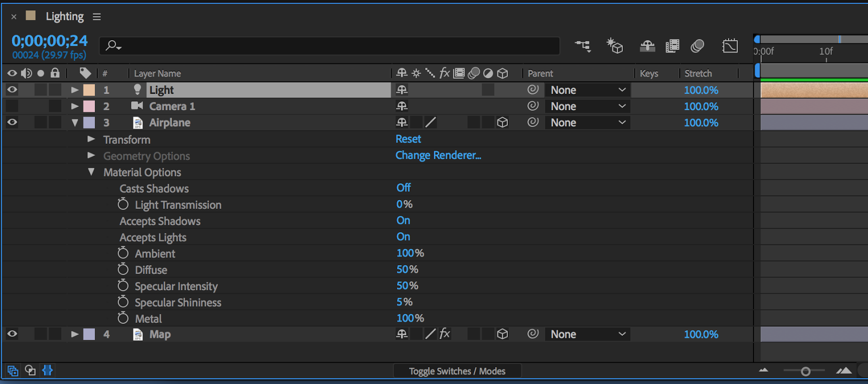Toggle quality switch on Airplane layer
Screen dimensions: 868x384
[431, 123]
